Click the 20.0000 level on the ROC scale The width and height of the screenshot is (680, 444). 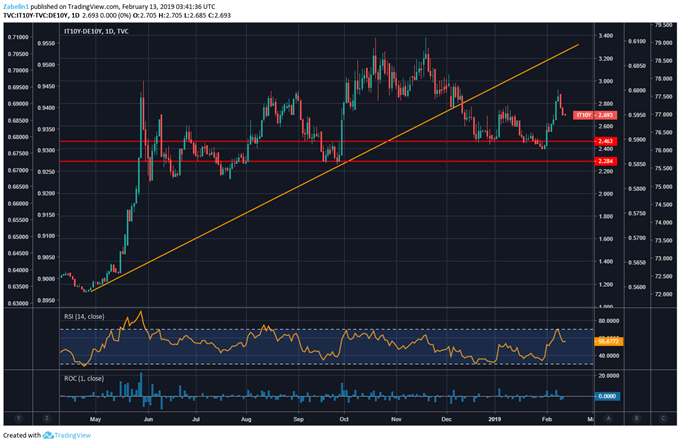click(609, 375)
